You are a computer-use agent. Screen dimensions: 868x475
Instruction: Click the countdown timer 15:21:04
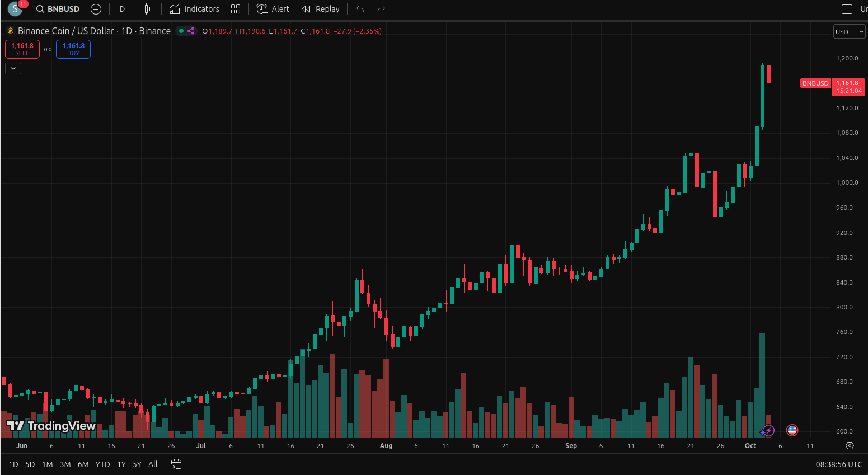[x=849, y=91]
